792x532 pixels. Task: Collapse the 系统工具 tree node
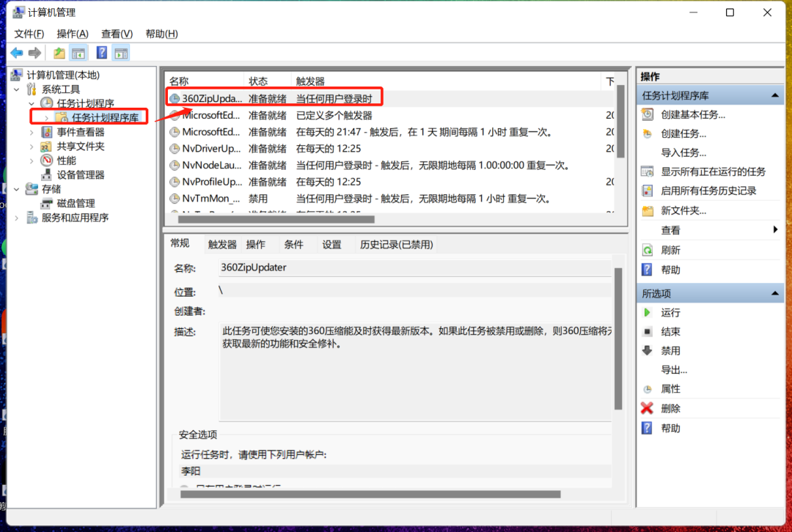click(17, 89)
